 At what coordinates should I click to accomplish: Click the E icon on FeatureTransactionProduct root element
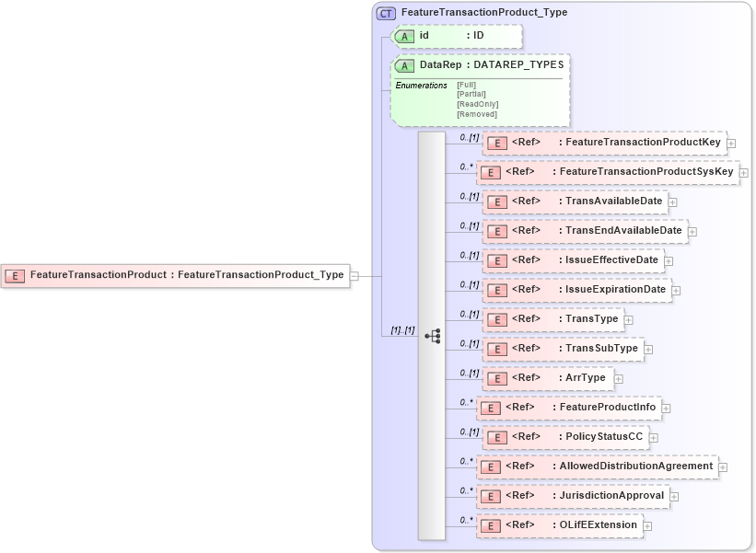click(15, 275)
